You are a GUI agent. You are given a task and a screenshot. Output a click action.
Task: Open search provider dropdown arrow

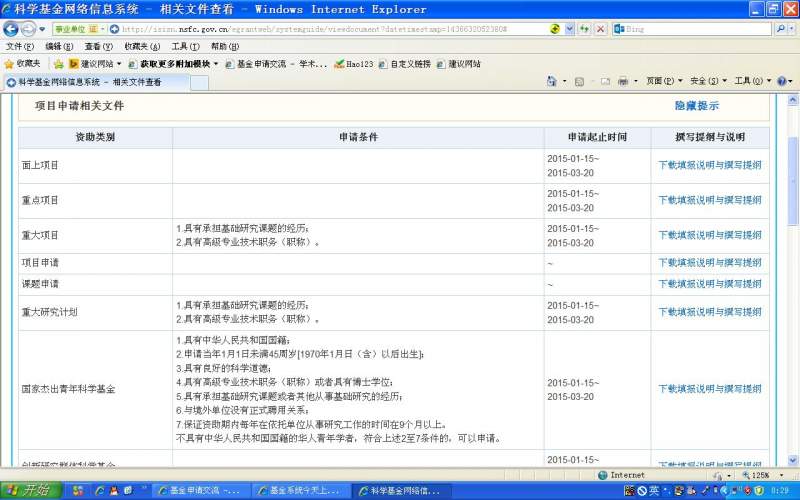click(x=791, y=29)
